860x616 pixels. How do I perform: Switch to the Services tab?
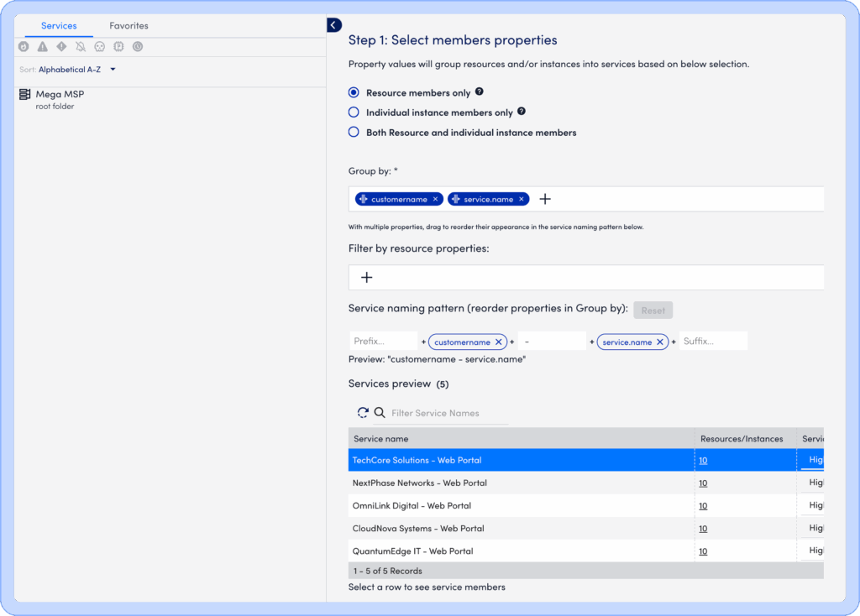point(59,26)
